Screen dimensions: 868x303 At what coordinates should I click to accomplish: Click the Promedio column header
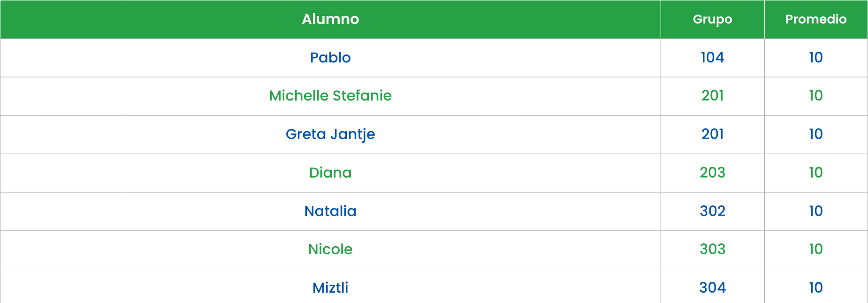[816, 19]
